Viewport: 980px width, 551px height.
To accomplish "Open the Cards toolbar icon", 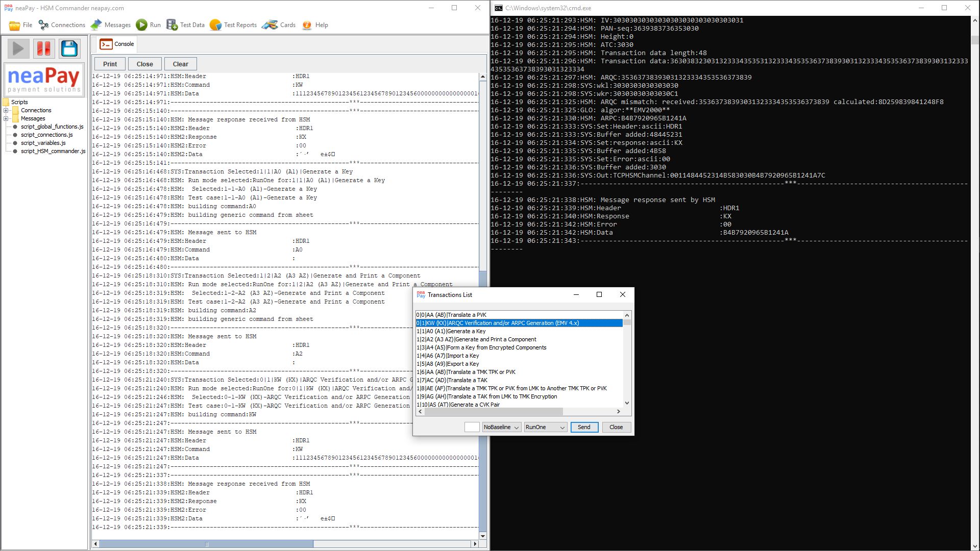I will 270,25.
